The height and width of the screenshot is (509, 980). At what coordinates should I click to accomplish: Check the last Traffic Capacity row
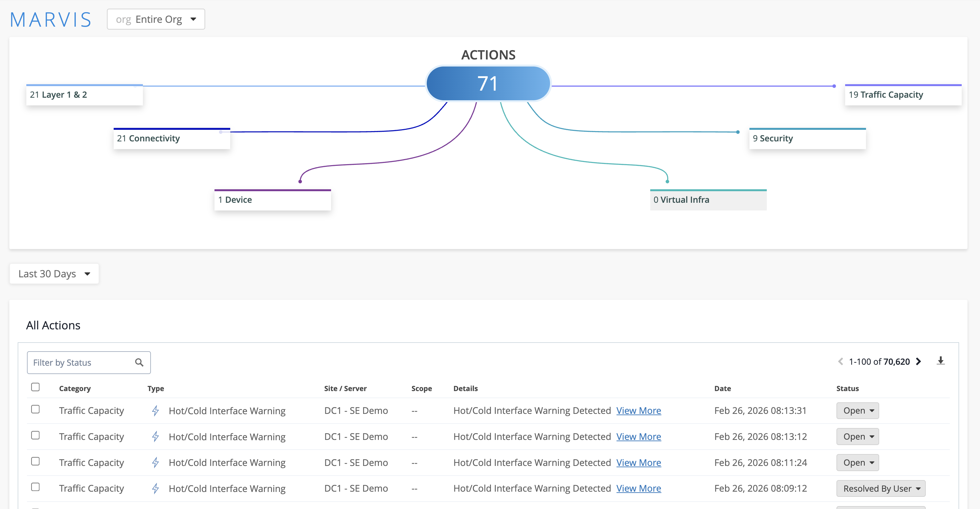(x=35, y=487)
